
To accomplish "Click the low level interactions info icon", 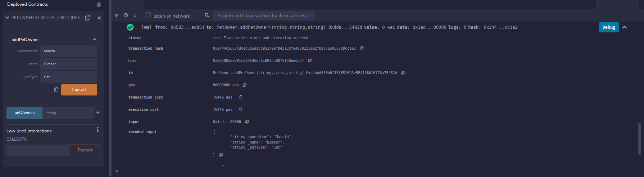I will (x=97, y=130).
